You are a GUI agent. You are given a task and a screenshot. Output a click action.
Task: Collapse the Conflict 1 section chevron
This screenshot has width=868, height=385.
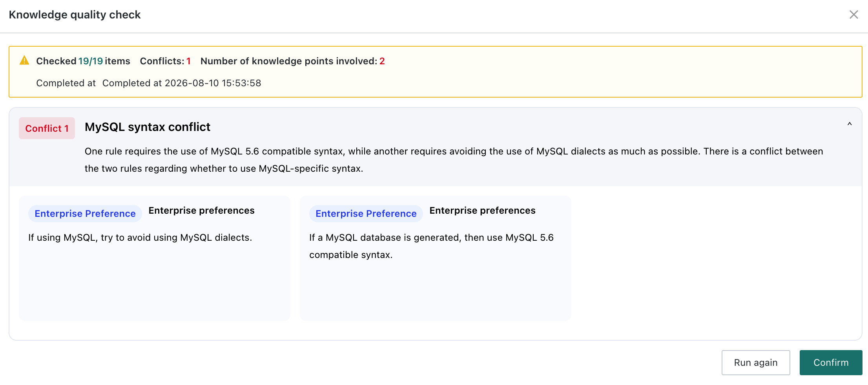pyautogui.click(x=850, y=124)
